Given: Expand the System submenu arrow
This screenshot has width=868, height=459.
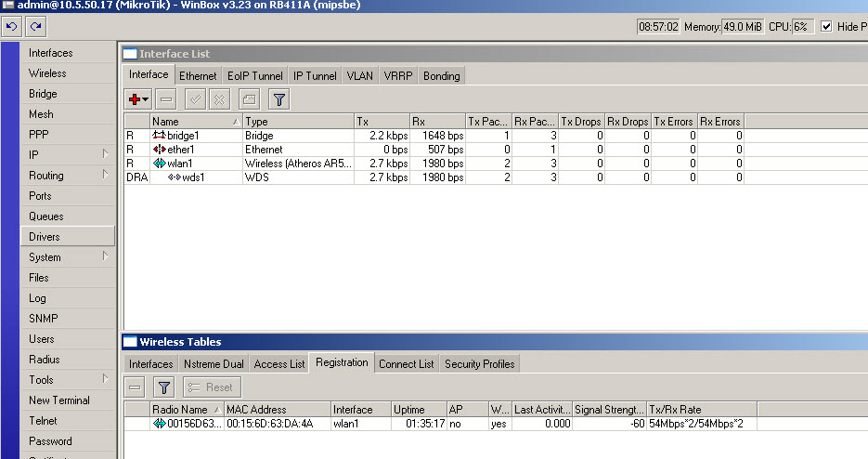Looking at the screenshot, I should tap(105, 256).
